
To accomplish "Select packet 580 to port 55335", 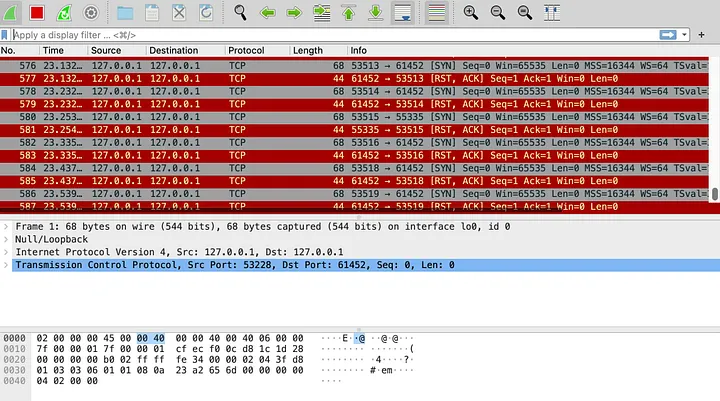I will (354, 117).
